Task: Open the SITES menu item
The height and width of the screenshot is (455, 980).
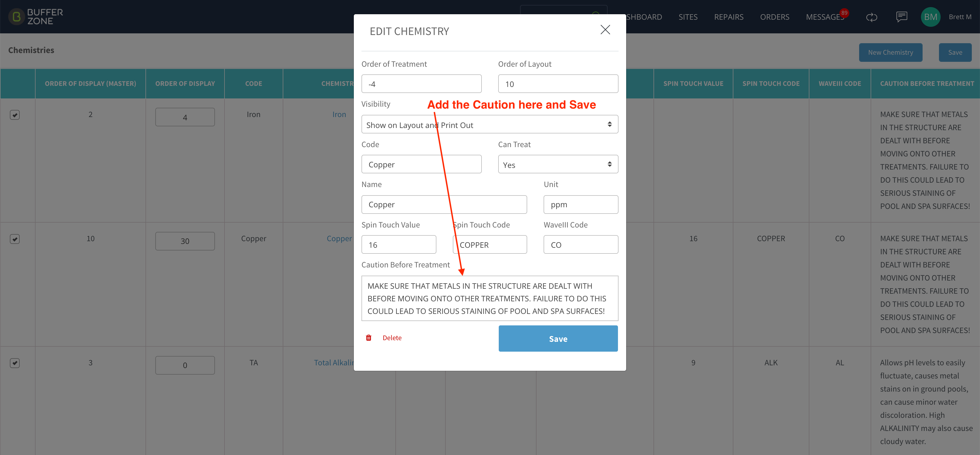Action: [688, 17]
